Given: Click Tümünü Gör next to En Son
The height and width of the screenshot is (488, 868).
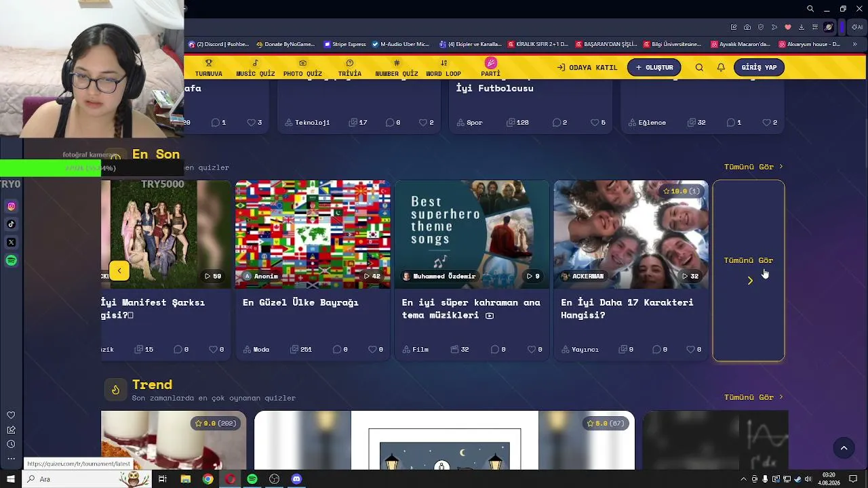Looking at the screenshot, I should tap(753, 167).
